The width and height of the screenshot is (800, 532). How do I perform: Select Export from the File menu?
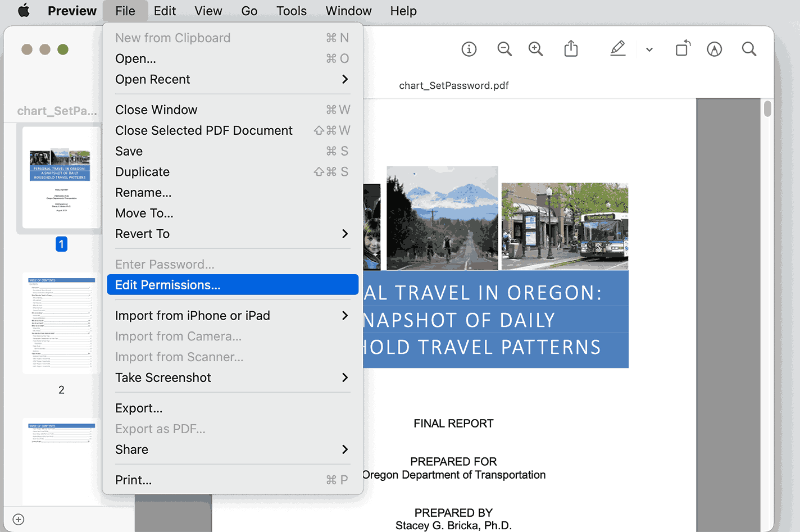(139, 408)
